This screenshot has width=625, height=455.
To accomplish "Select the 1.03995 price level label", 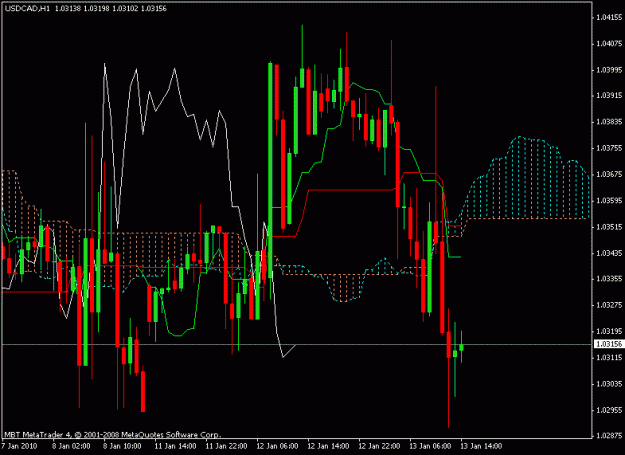I will coord(609,70).
